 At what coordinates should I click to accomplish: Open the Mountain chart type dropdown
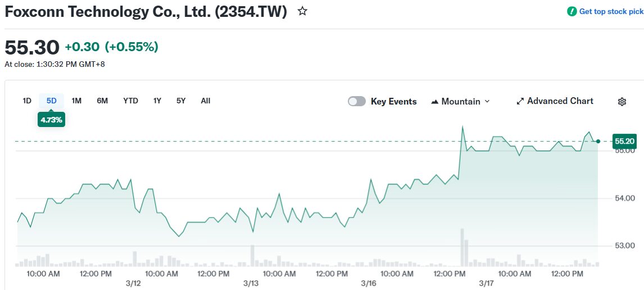(460, 102)
